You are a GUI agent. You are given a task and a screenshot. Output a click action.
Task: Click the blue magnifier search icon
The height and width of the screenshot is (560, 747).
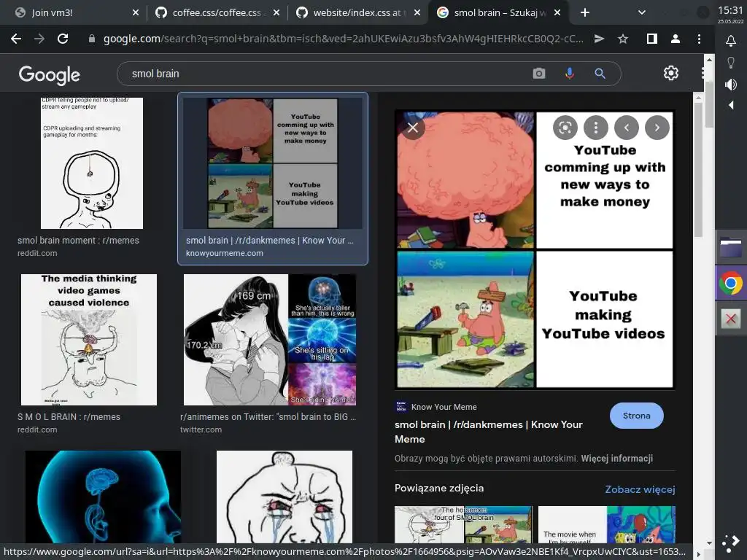click(x=600, y=74)
